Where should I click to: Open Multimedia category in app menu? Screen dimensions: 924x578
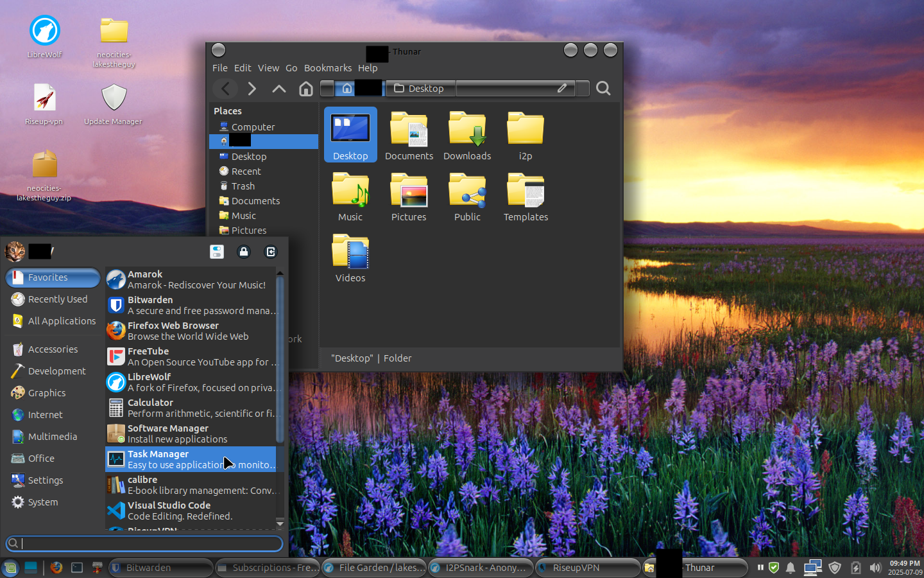[53, 437]
